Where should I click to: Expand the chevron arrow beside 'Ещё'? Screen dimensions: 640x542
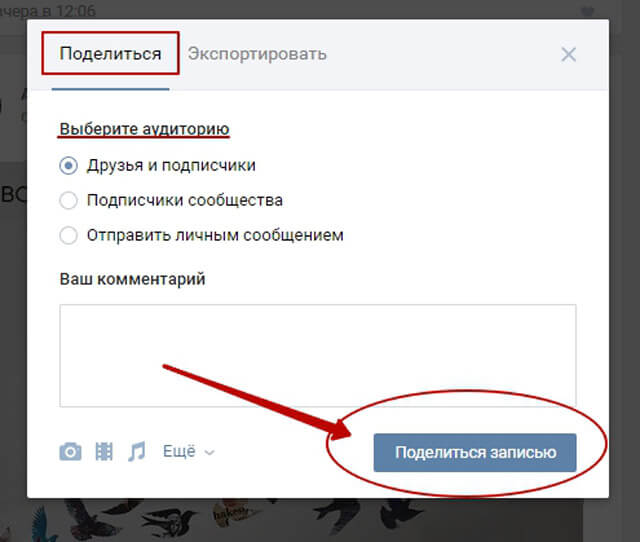tap(209, 453)
